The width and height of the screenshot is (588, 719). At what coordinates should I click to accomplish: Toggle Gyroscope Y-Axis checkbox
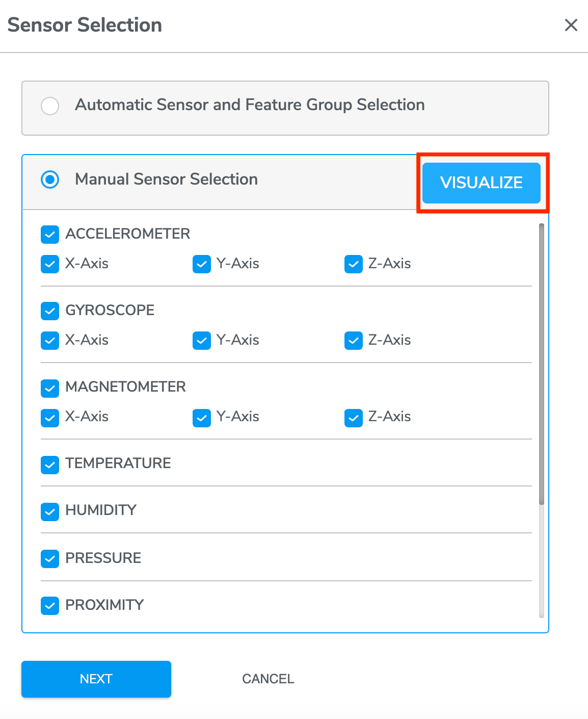(202, 341)
